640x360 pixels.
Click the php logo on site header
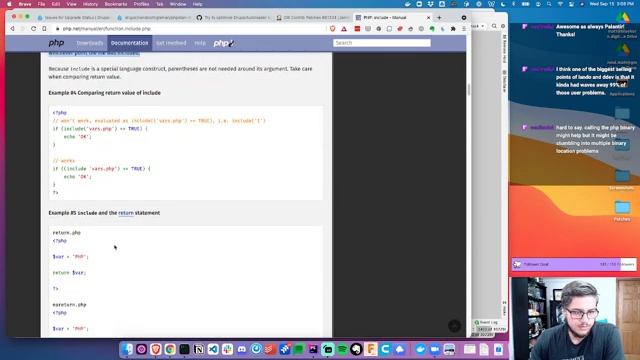[x=56, y=43]
